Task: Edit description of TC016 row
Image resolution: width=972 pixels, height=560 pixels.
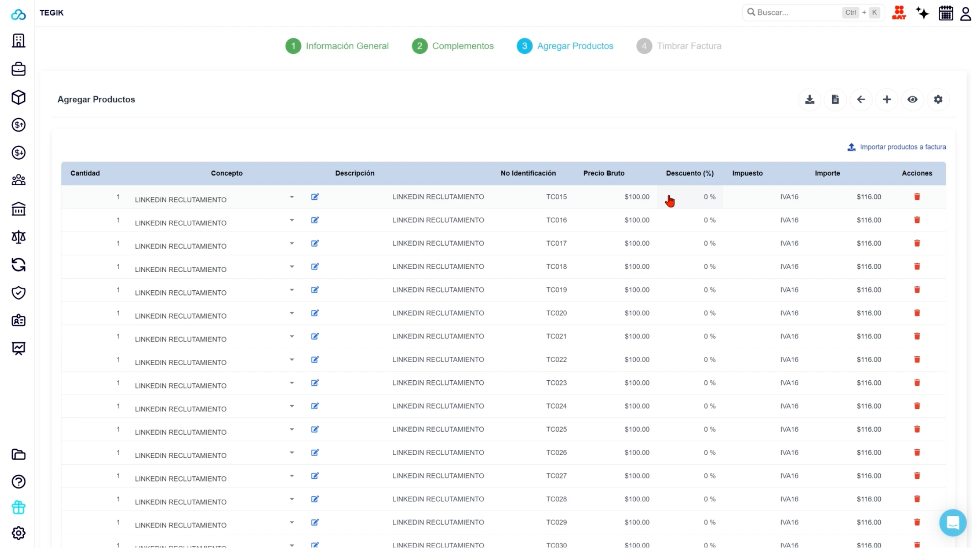Action: (x=315, y=220)
